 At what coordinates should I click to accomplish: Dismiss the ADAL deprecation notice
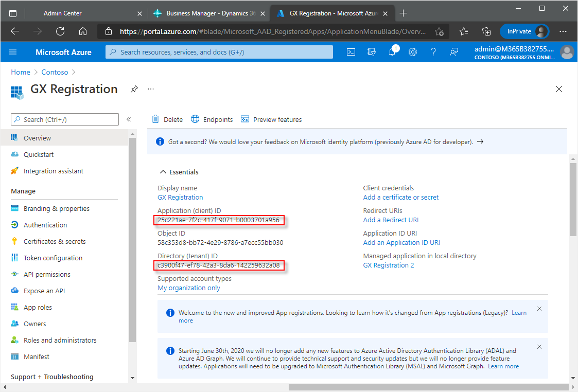(x=539, y=347)
